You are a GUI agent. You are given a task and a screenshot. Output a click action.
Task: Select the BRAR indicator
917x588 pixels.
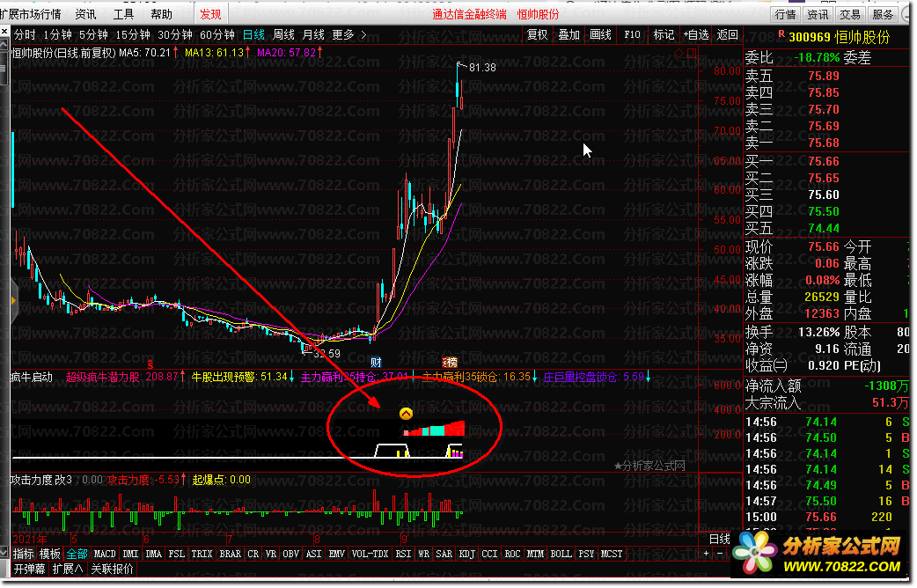[230, 554]
